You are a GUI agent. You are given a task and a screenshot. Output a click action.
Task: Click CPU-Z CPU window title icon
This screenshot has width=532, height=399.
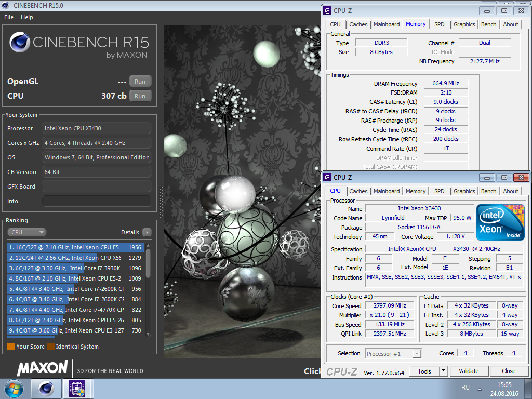click(x=327, y=177)
